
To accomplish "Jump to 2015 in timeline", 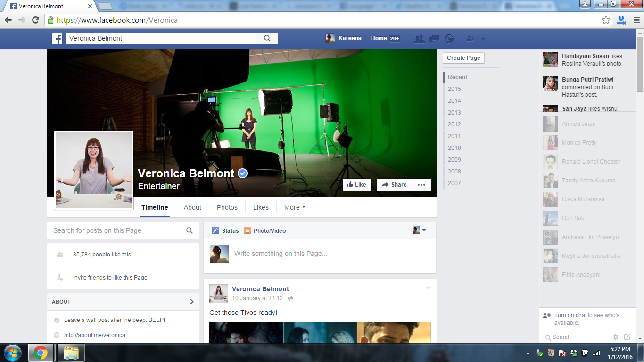I will 454,89.
